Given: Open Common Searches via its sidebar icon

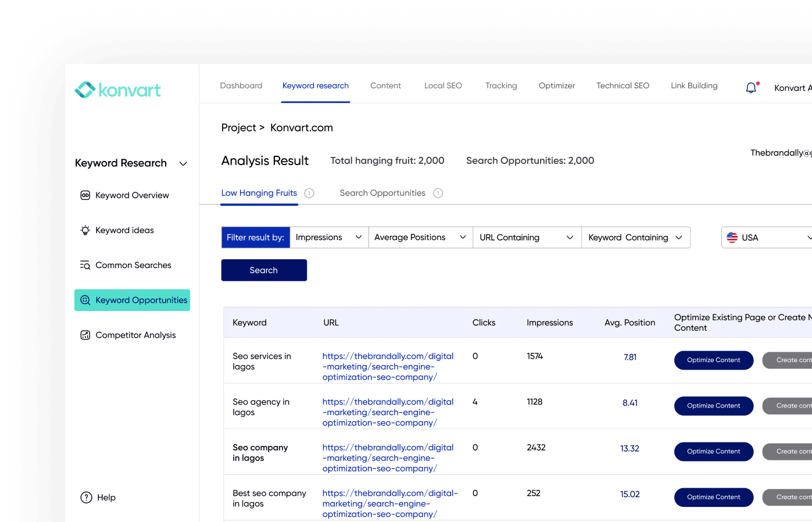Looking at the screenshot, I should click(85, 265).
